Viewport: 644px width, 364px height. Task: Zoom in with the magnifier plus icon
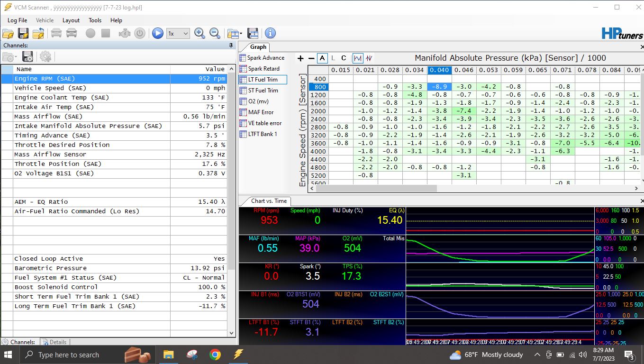pos(200,33)
